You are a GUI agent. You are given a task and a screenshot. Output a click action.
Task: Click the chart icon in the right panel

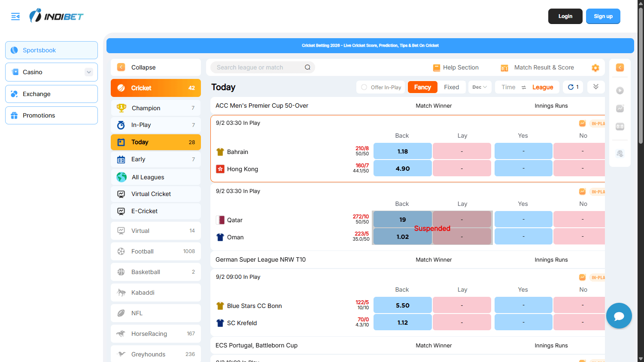pyautogui.click(x=620, y=109)
